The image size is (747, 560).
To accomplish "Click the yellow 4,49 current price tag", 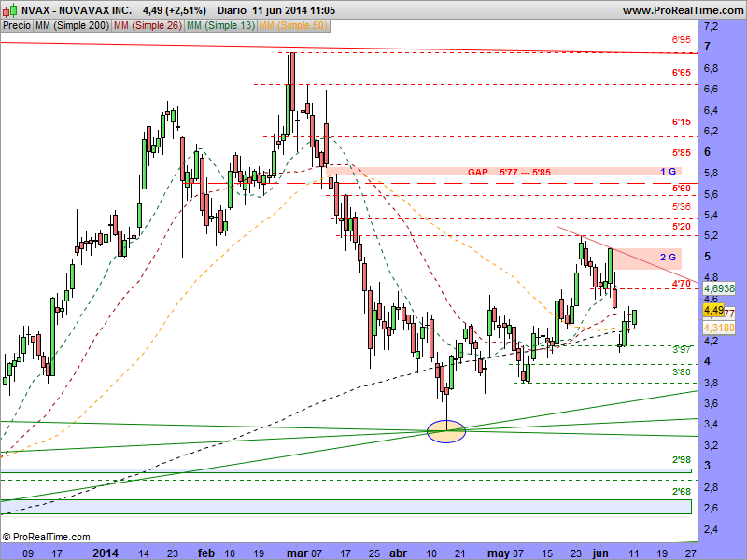I will click(x=713, y=311).
